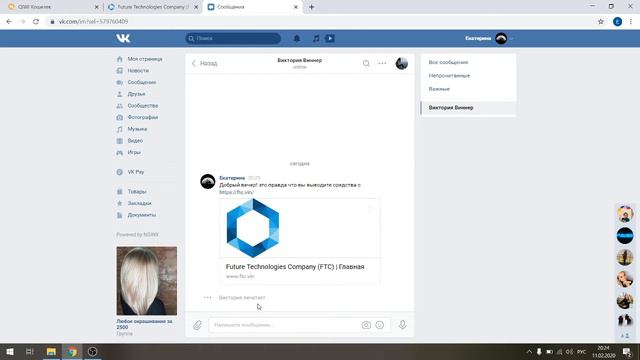Click the VK logo in header
640x360 pixels.
pyautogui.click(x=123, y=38)
